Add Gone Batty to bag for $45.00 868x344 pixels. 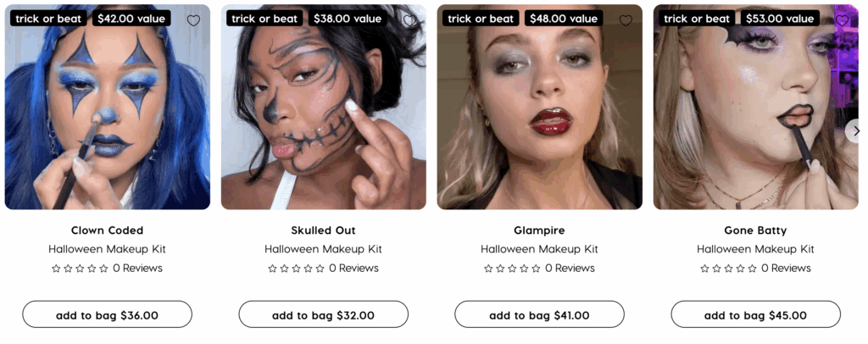click(x=755, y=314)
